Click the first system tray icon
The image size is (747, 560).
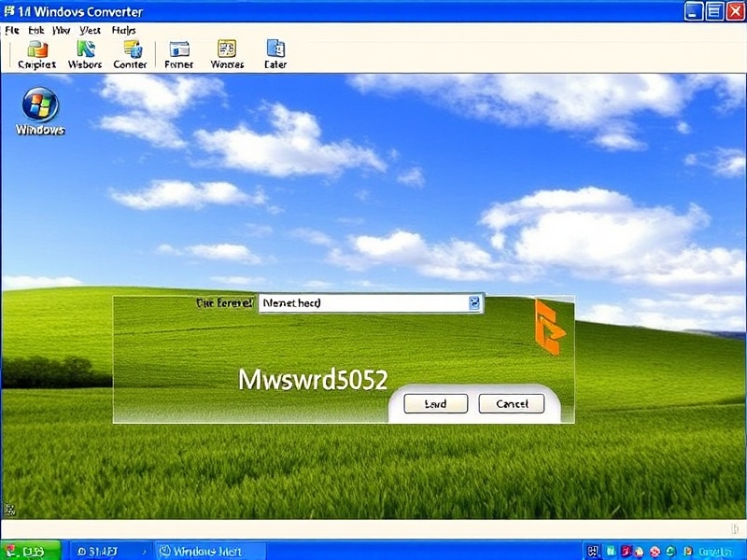592,552
